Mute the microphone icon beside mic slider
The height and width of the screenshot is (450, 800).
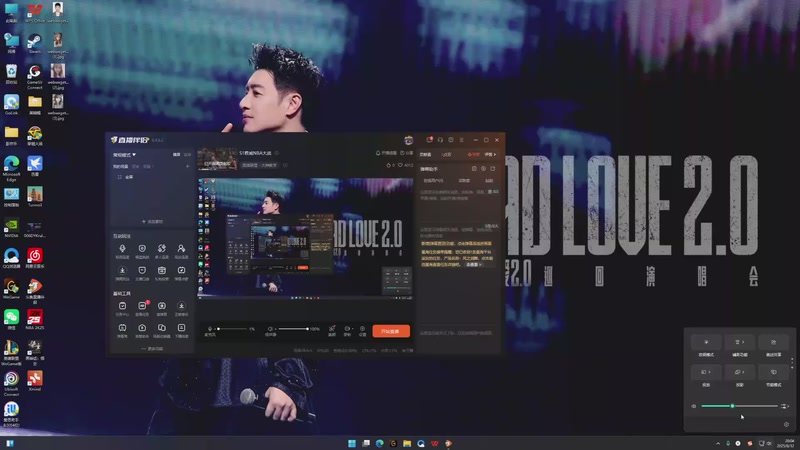[210, 329]
